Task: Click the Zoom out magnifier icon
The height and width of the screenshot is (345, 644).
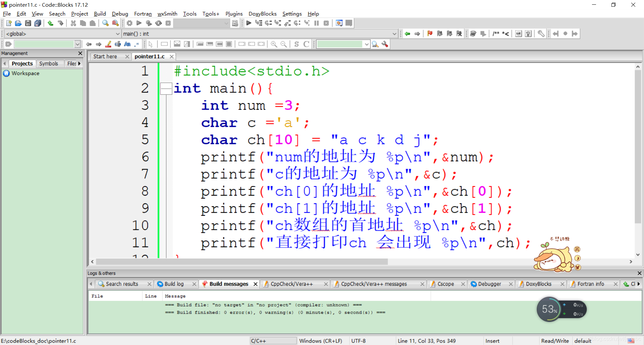Action: coord(284,44)
